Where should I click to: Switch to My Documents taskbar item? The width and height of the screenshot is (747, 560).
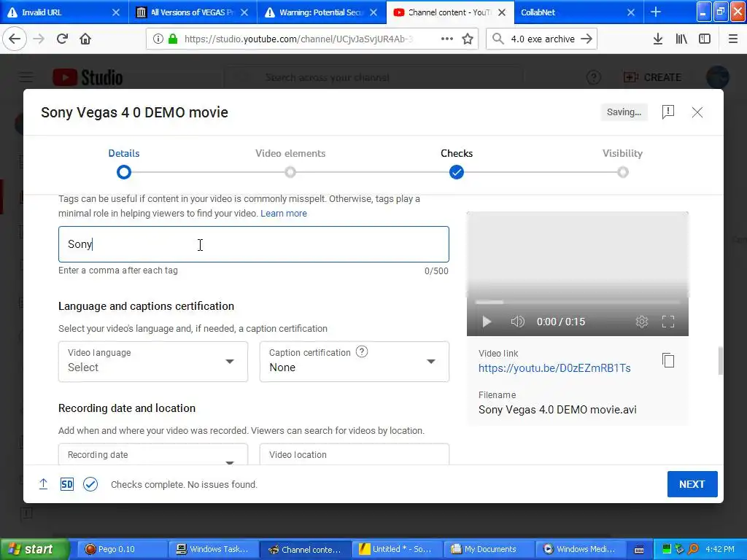488,549
